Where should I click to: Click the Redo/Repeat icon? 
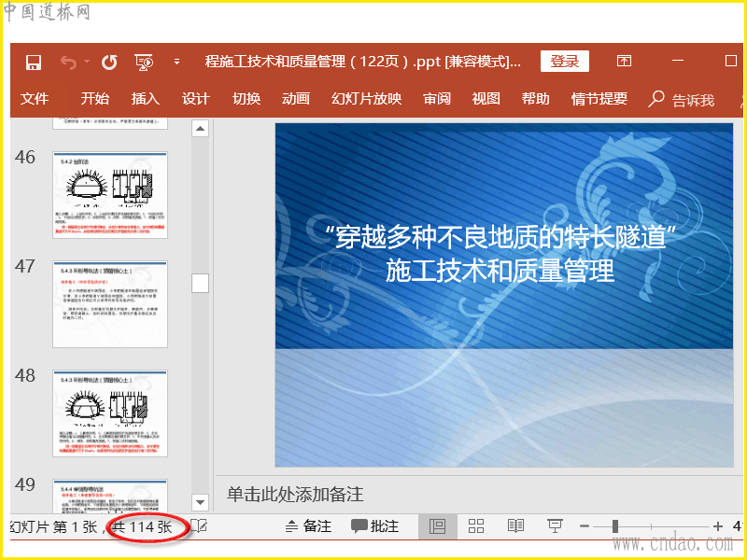pyautogui.click(x=109, y=62)
